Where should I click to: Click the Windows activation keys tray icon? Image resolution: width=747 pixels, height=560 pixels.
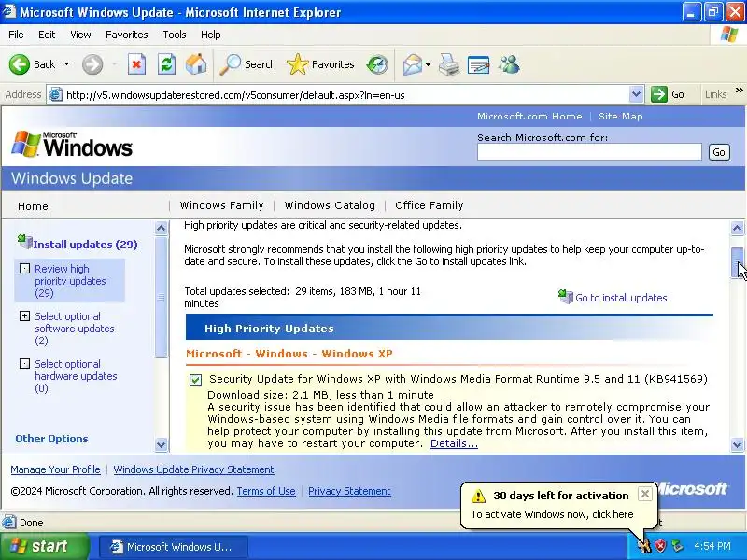coord(645,546)
